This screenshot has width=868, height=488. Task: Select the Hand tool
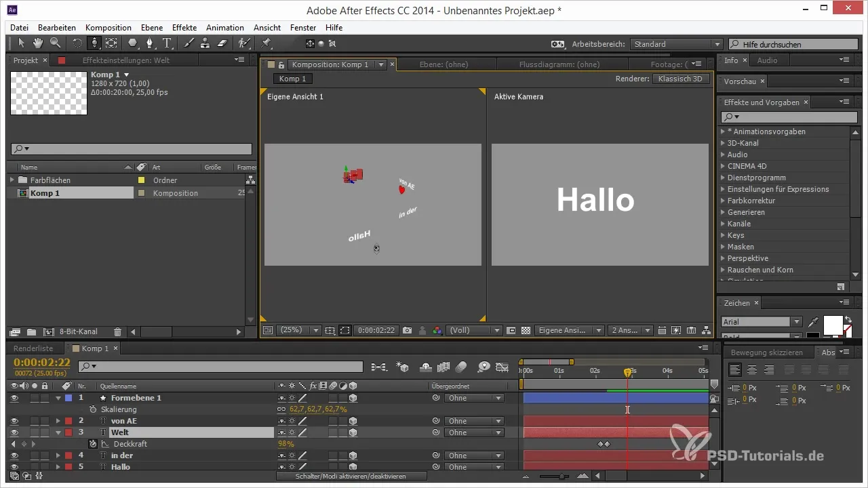[x=39, y=43]
